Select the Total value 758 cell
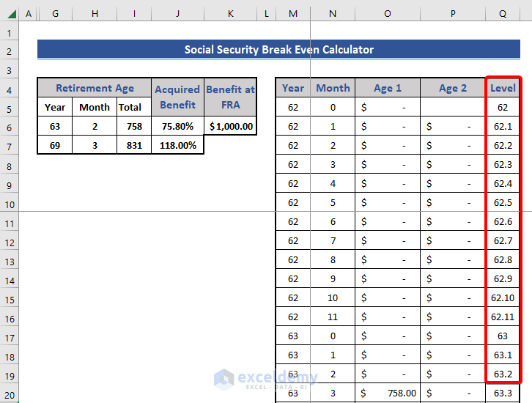 [x=134, y=126]
